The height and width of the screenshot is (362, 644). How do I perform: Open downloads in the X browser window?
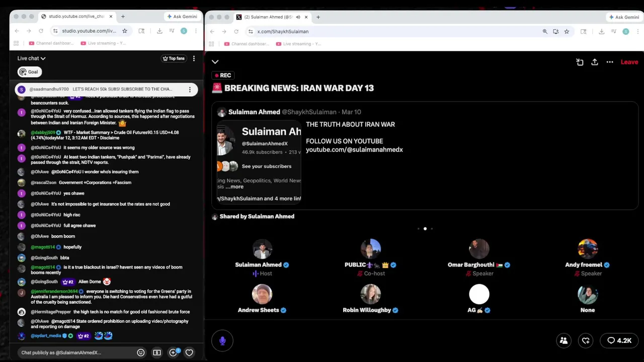click(x=601, y=31)
